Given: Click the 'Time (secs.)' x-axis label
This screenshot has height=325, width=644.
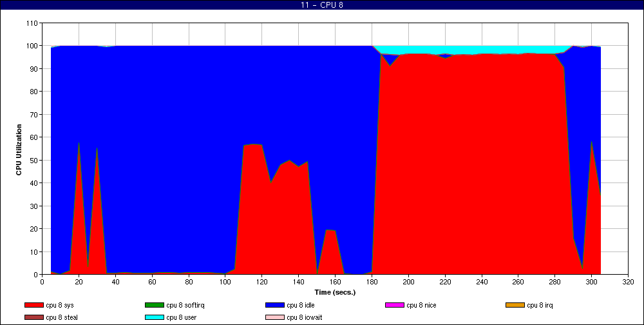Looking at the screenshot, I should click(335, 293).
